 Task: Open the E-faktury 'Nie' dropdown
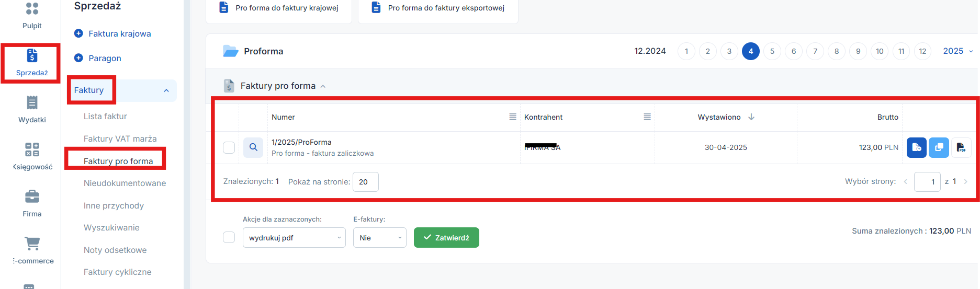coord(380,238)
